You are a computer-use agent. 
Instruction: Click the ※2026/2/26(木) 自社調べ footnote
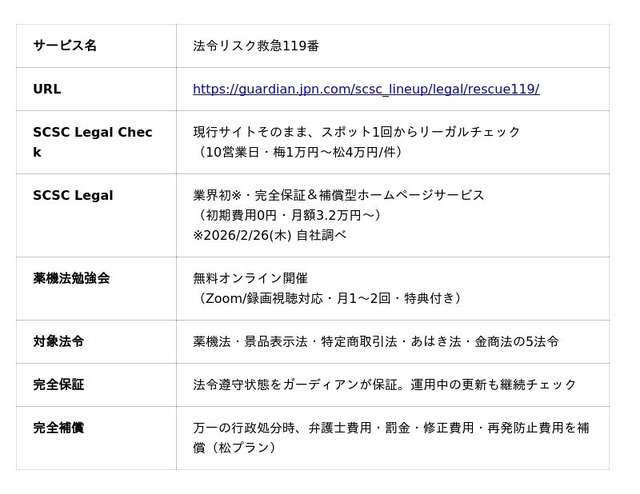(x=270, y=235)
